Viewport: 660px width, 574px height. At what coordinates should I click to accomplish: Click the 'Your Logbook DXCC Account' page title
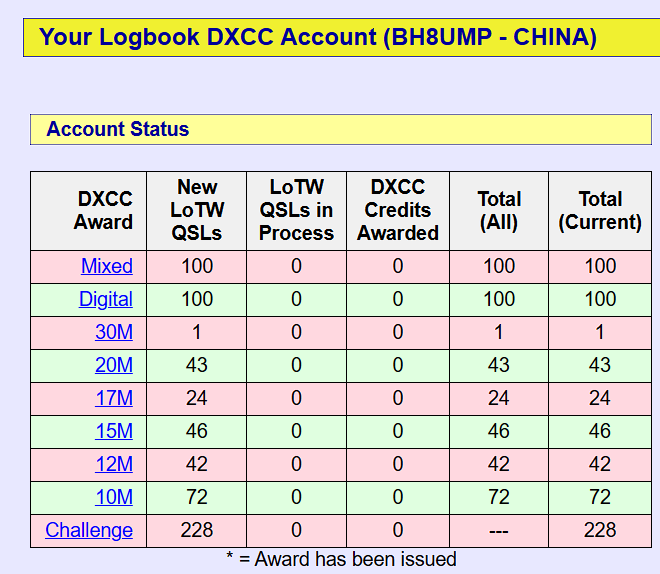click(x=318, y=37)
